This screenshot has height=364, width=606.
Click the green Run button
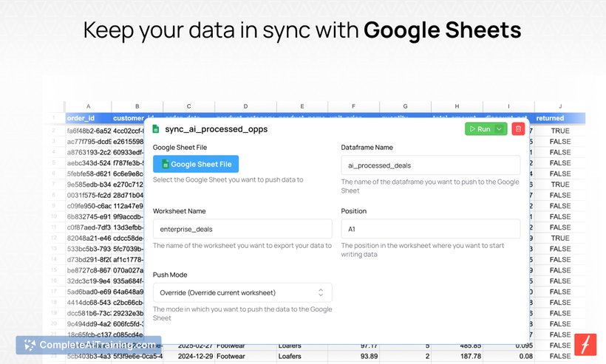click(x=480, y=129)
